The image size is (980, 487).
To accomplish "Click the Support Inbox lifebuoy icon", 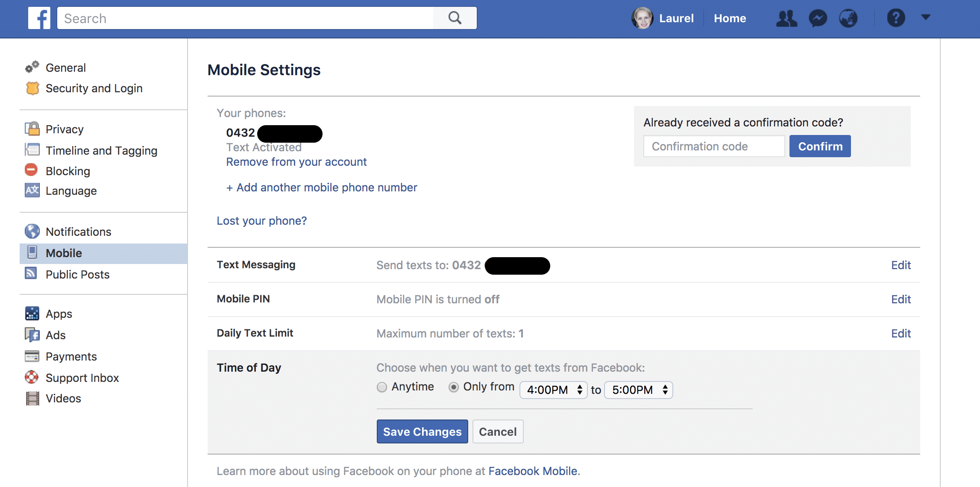I will tap(32, 377).
